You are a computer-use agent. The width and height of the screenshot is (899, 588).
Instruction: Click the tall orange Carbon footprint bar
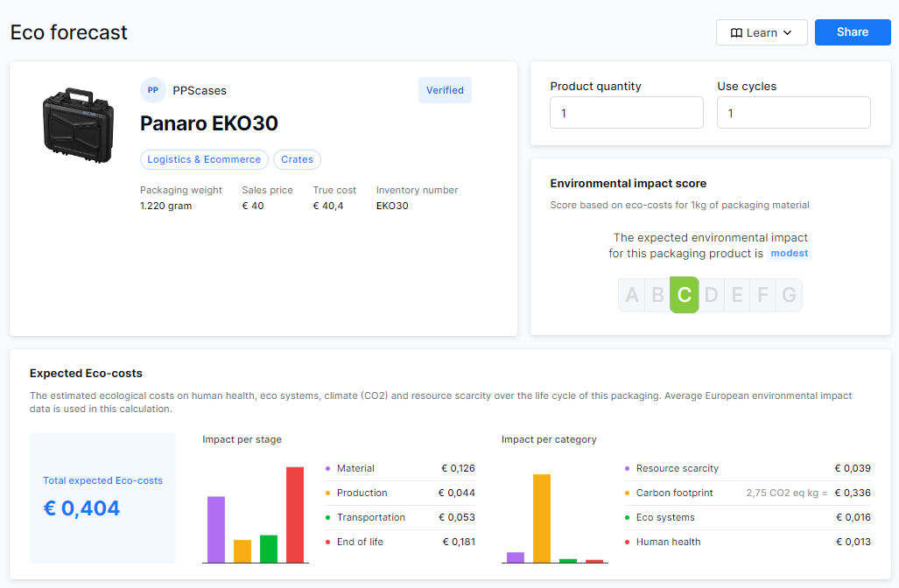[x=542, y=519]
